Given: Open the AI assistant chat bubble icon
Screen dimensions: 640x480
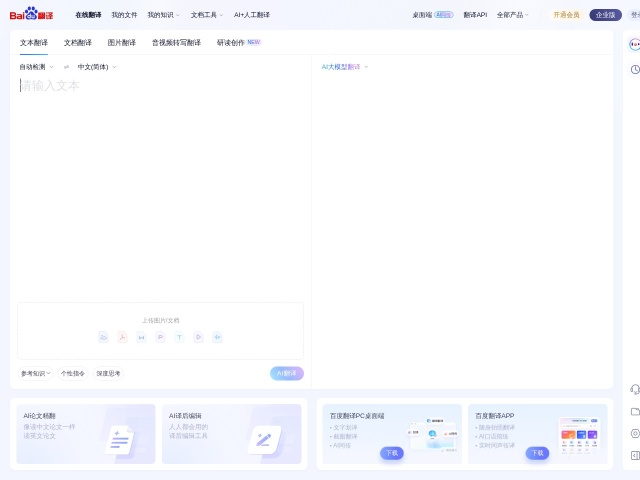Looking at the screenshot, I should pyautogui.click(x=635, y=44).
